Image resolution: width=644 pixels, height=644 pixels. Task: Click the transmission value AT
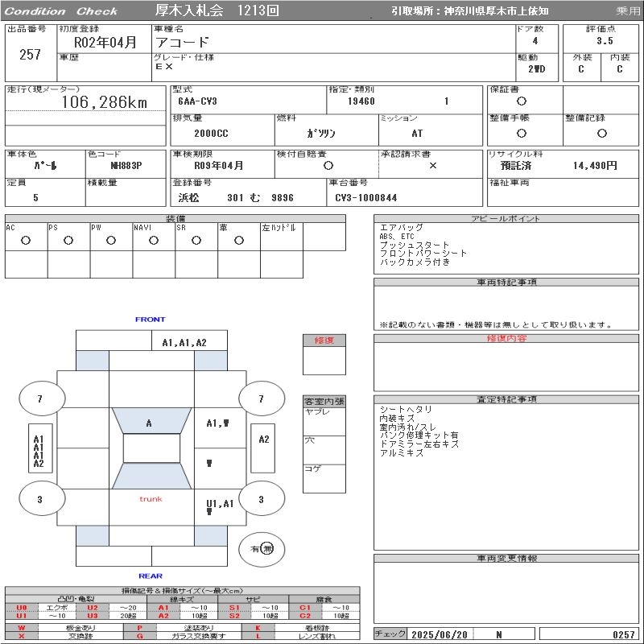417,133
